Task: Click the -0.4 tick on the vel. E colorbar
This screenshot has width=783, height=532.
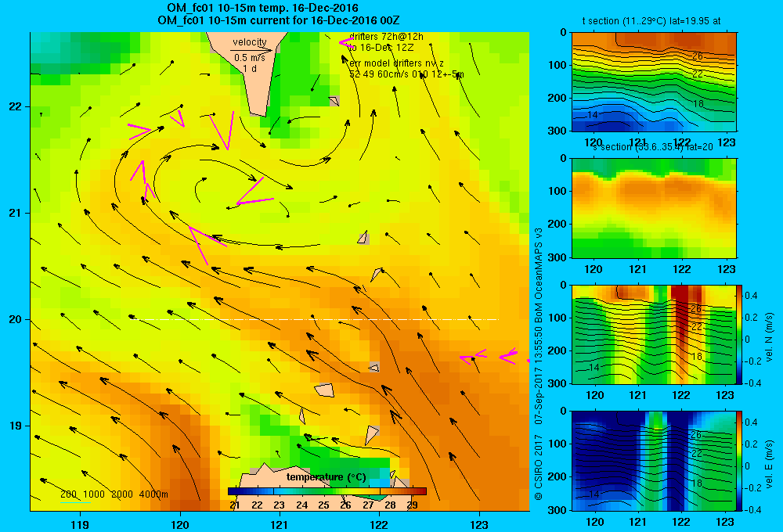Action: 752,509
